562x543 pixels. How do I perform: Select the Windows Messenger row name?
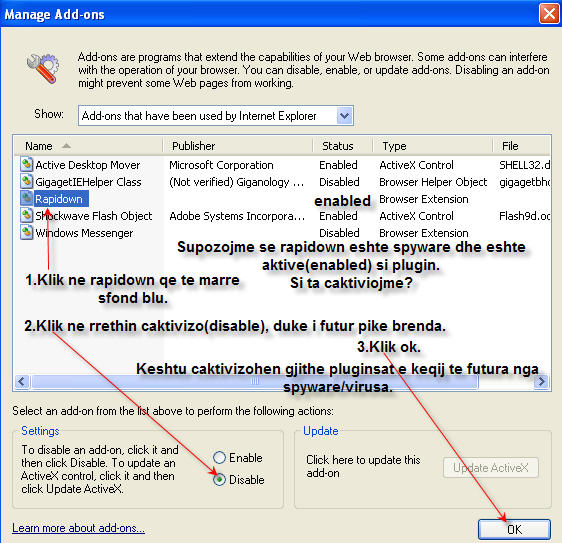click(x=84, y=233)
